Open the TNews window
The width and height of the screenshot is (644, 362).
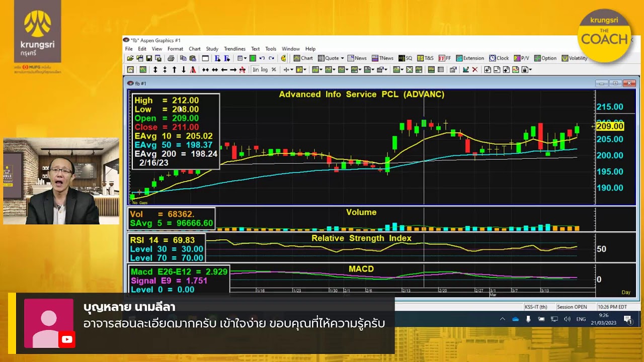[x=382, y=58]
